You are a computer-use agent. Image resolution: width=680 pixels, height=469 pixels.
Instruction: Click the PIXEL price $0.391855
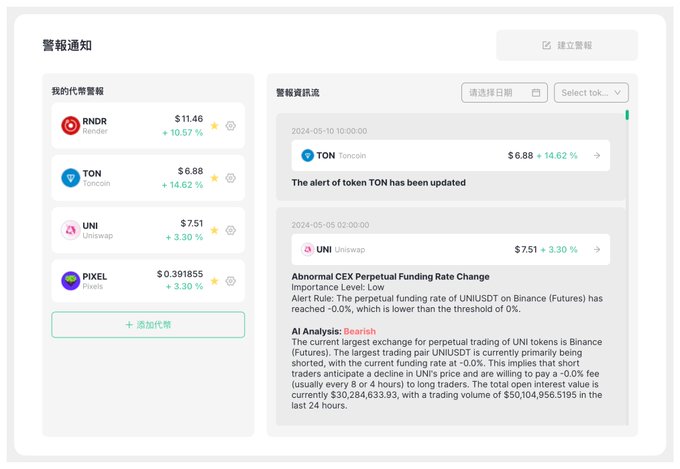[x=180, y=274]
